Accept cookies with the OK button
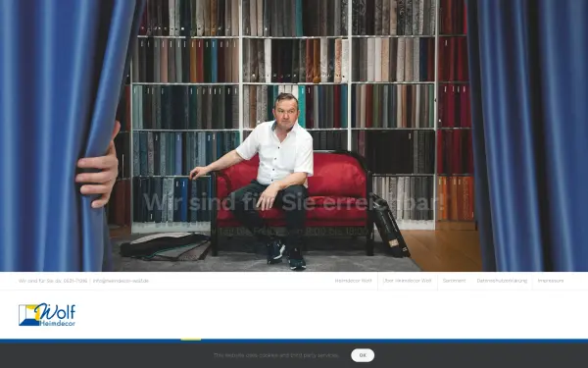 (x=363, y=355)
